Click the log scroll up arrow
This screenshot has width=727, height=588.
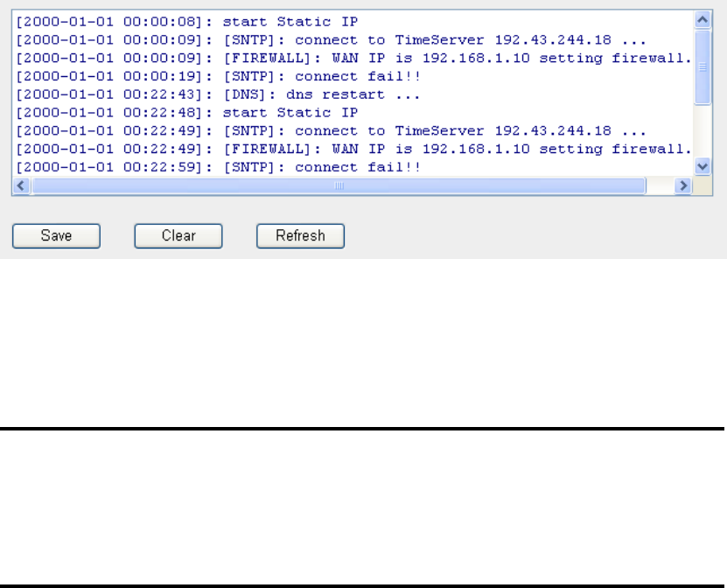pyautogui.click(x=703, y=20)
